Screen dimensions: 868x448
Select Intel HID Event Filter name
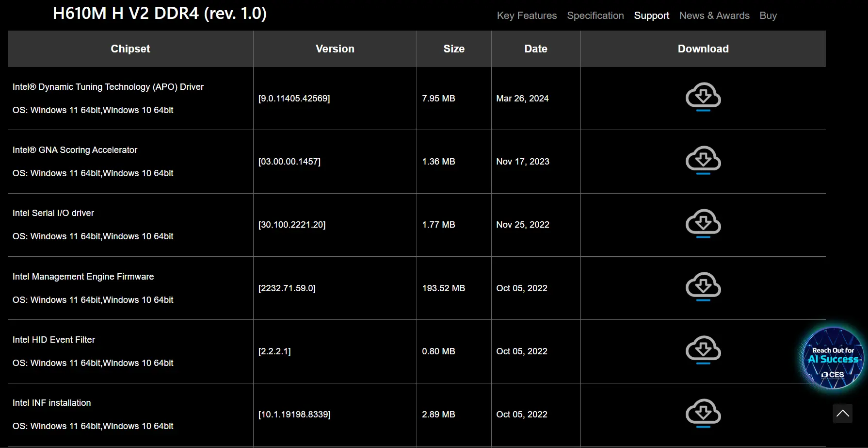[54, 340]
